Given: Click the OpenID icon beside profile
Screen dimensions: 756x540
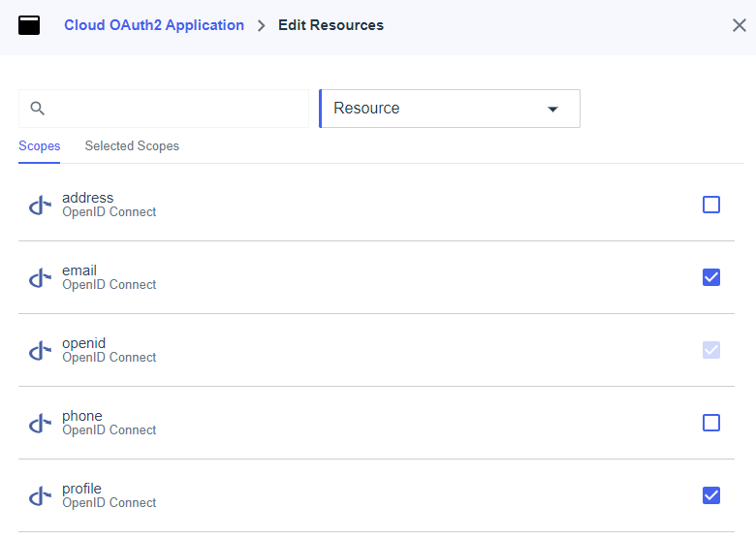Looking at the screenshot, I should tap(40, 495).
